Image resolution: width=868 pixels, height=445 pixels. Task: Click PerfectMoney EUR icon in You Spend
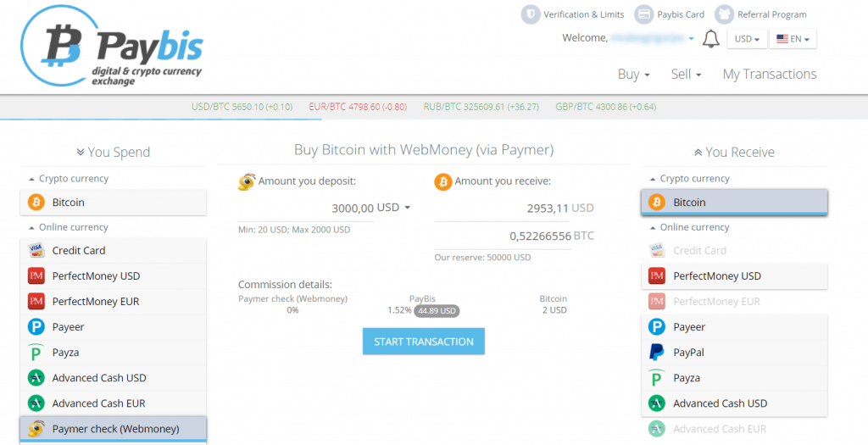tap(36, 302)
